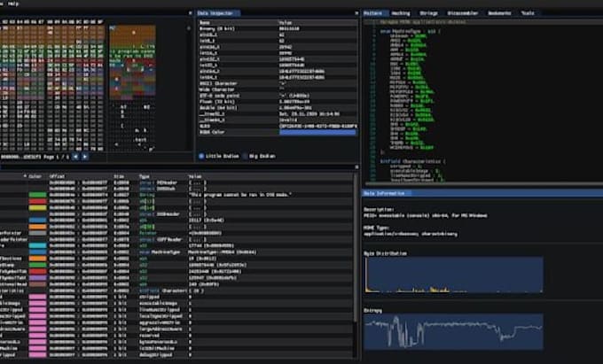Click the 'This program cannot be run in DOS mode.' value
This screenshot has height=364, width=603.
click(x=240, y=195)
